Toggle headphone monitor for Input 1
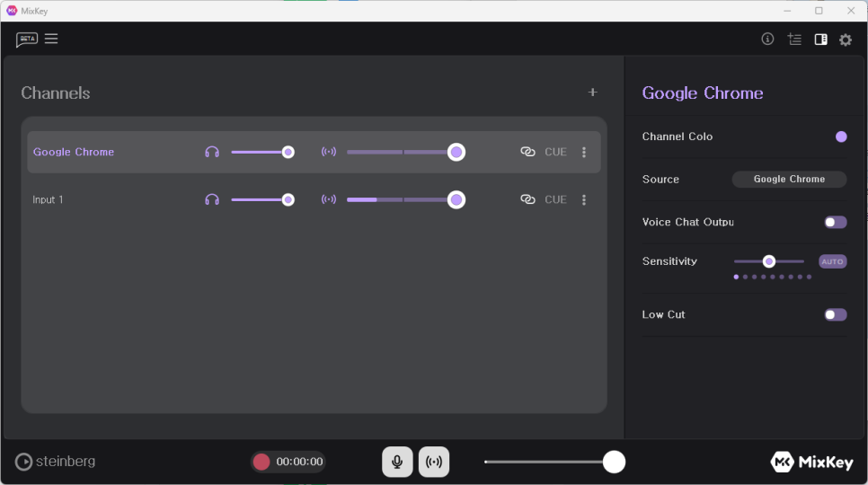868x485 pixels. tap(212, 199)
